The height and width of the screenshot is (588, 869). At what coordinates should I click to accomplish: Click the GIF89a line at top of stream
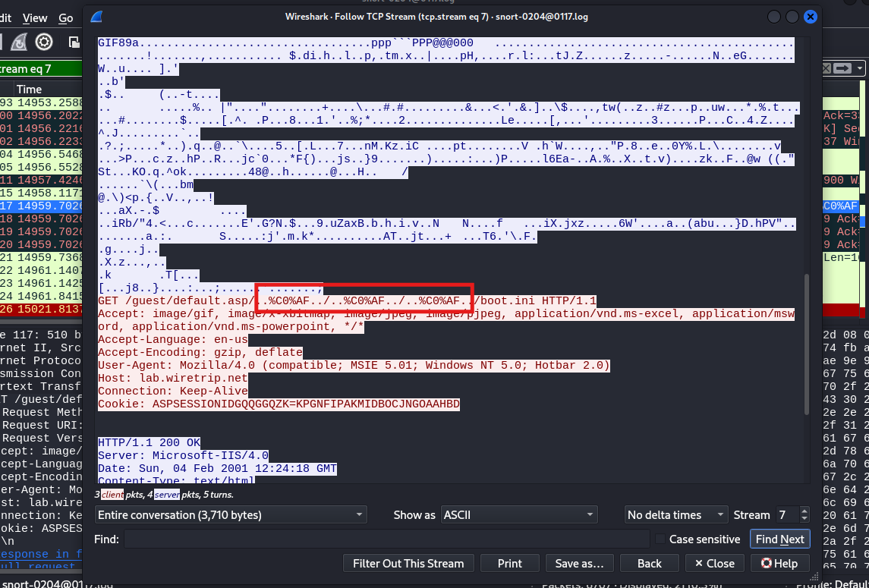click(x=446, y=43)
